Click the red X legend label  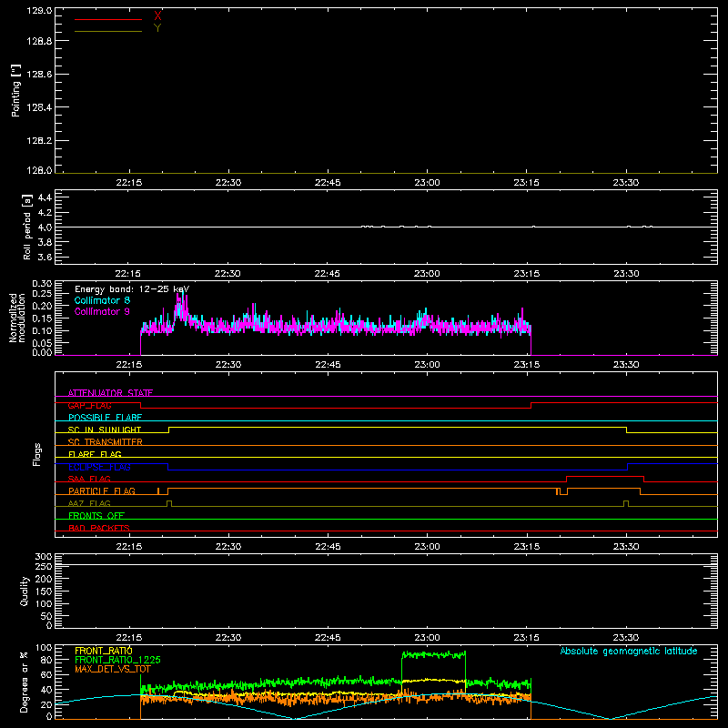tap(157, 16)
